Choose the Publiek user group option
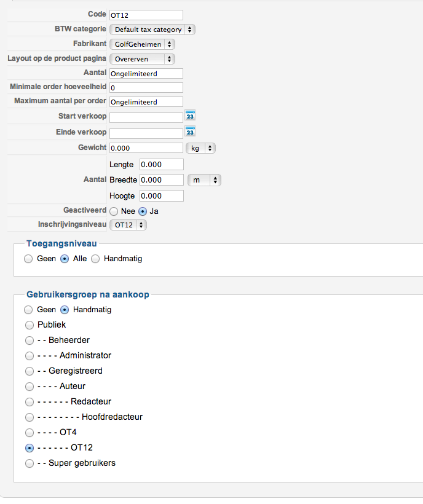The width and height of the screenshot is (423, 504). pyautogui.click(x=30, y=325)
